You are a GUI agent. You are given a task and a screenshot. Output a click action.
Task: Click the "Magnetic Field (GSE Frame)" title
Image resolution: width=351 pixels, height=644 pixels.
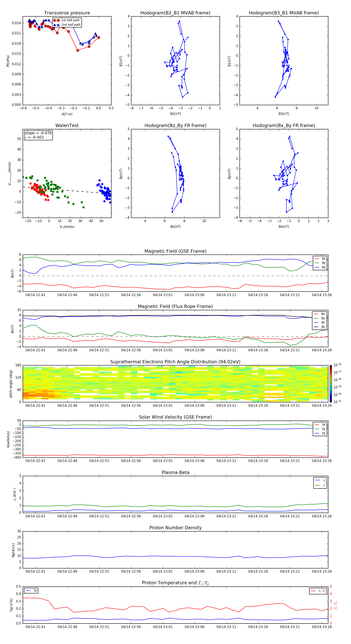click(175, 251)
